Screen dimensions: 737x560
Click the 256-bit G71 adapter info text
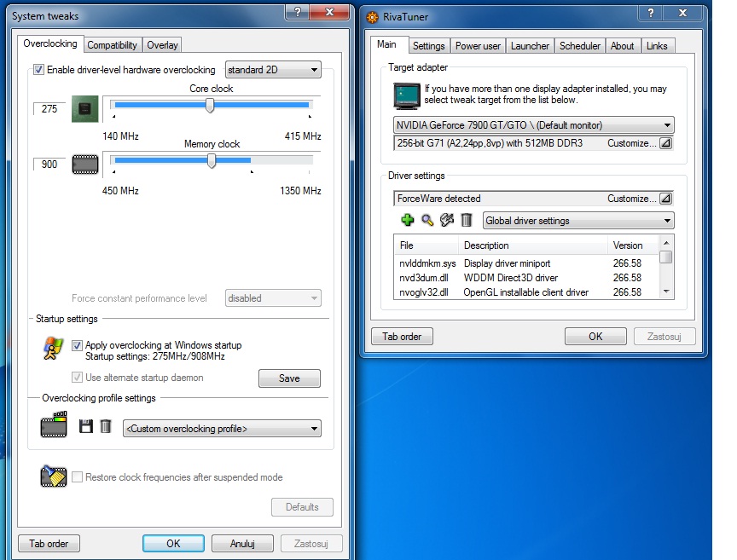490,143
